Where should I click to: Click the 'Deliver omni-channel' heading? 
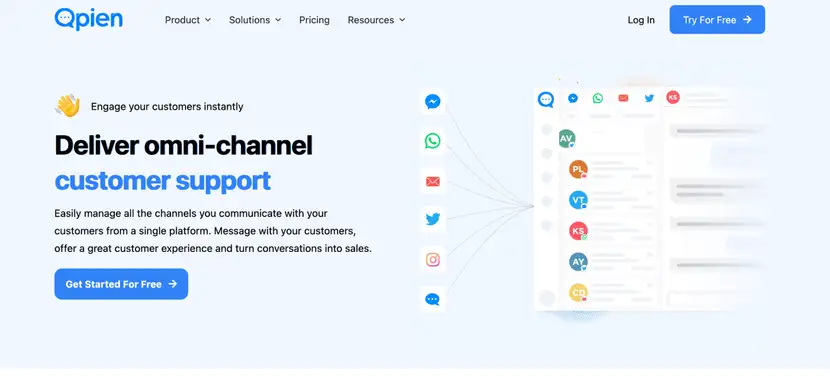pyautogui.click(x=184, y=145)
